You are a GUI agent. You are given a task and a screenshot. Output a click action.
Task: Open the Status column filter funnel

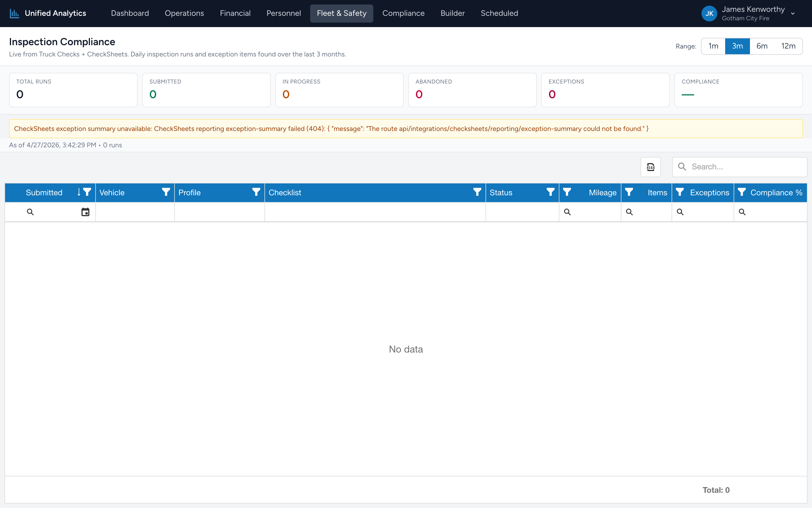(x=551, y=192)
